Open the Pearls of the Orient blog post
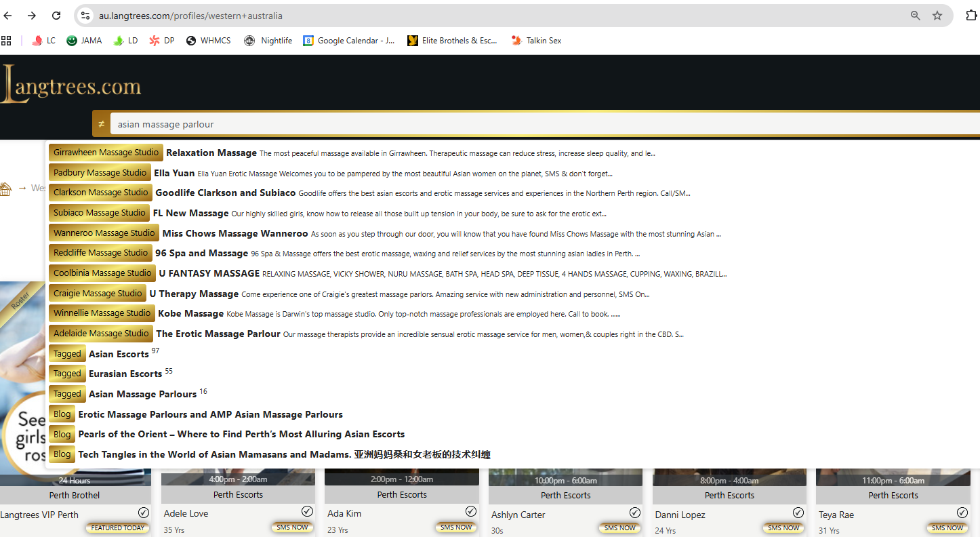980x537 pixels. [241, 434]
